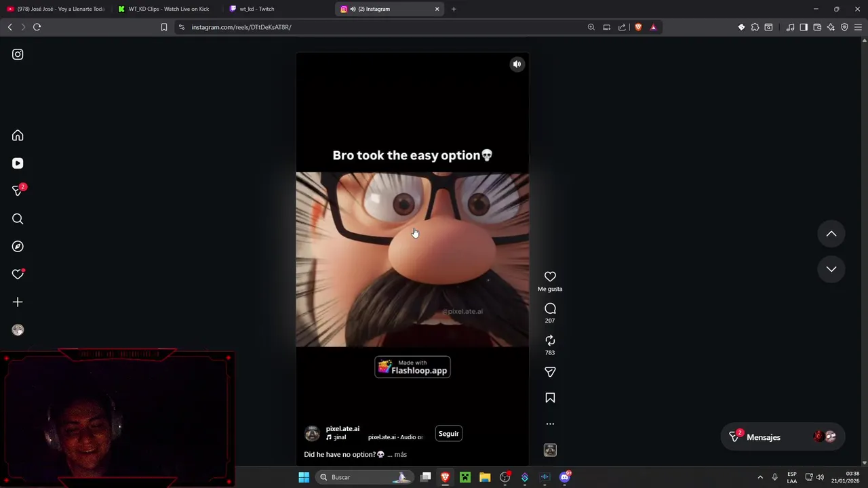Open Brave Shields lion icon
The width and height of the screenshot is (868, 488).
[x=638, y=27]
